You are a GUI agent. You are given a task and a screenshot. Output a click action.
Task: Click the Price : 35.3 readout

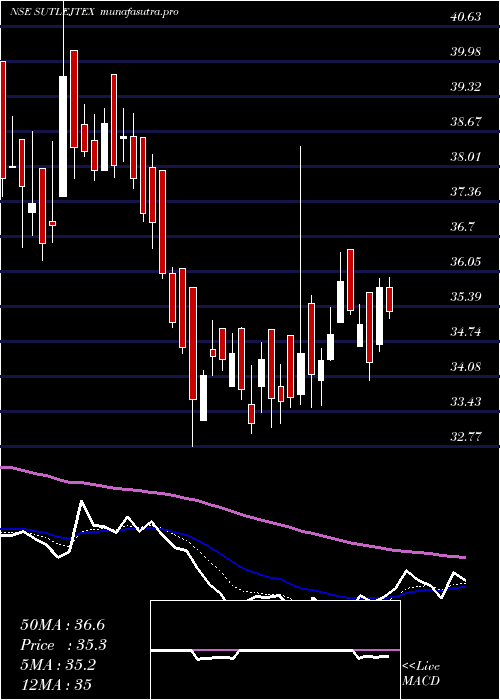(x=64, y=645)
